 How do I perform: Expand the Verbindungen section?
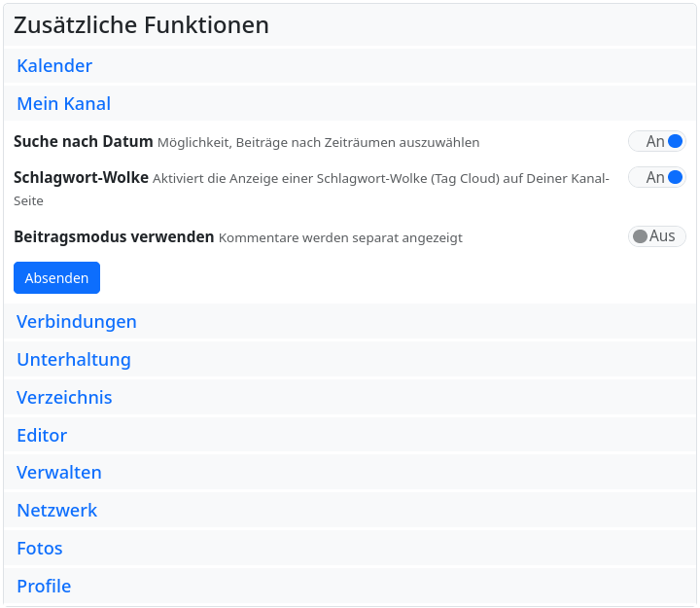pos(77,322)
